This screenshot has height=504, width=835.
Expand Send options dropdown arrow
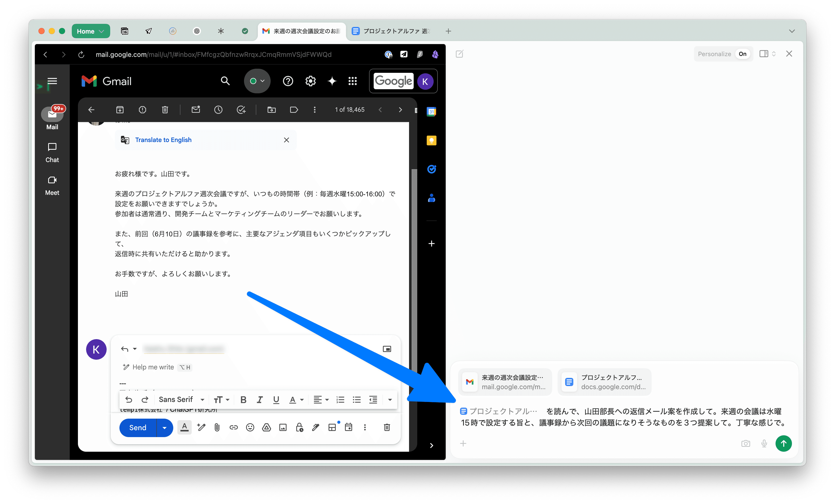pos(165,427)
